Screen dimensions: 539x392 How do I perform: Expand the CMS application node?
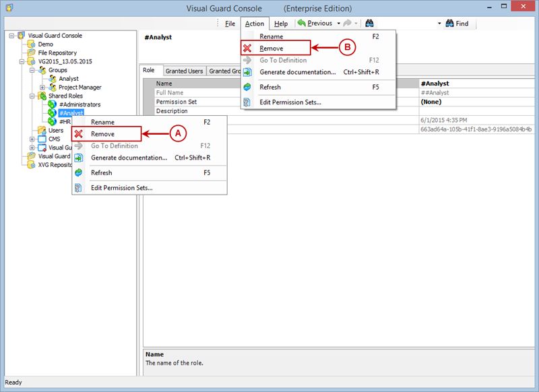(32, 139)
